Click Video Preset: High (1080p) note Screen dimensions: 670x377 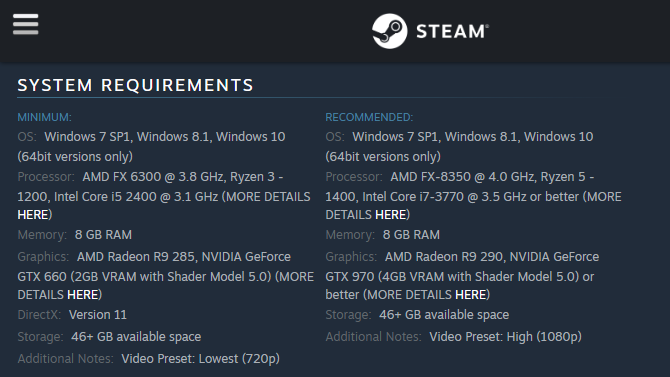point(505,337)
